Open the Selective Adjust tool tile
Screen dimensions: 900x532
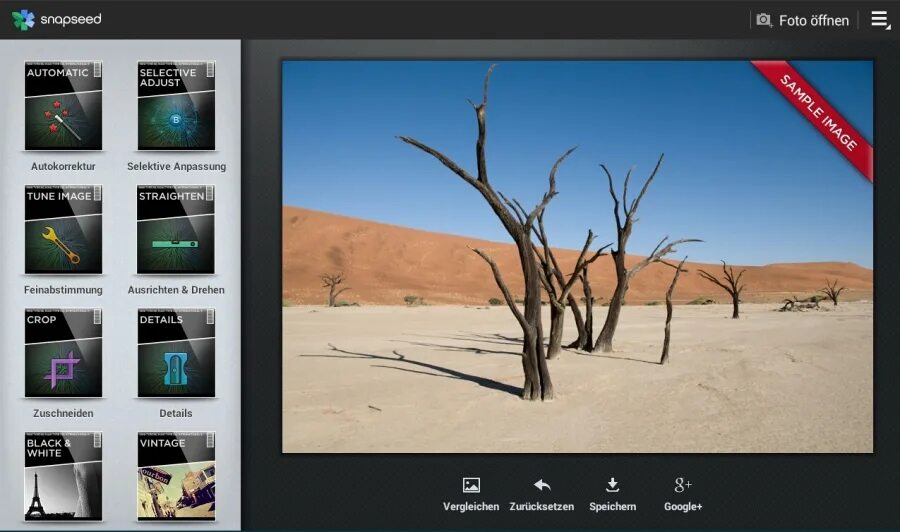176,106
